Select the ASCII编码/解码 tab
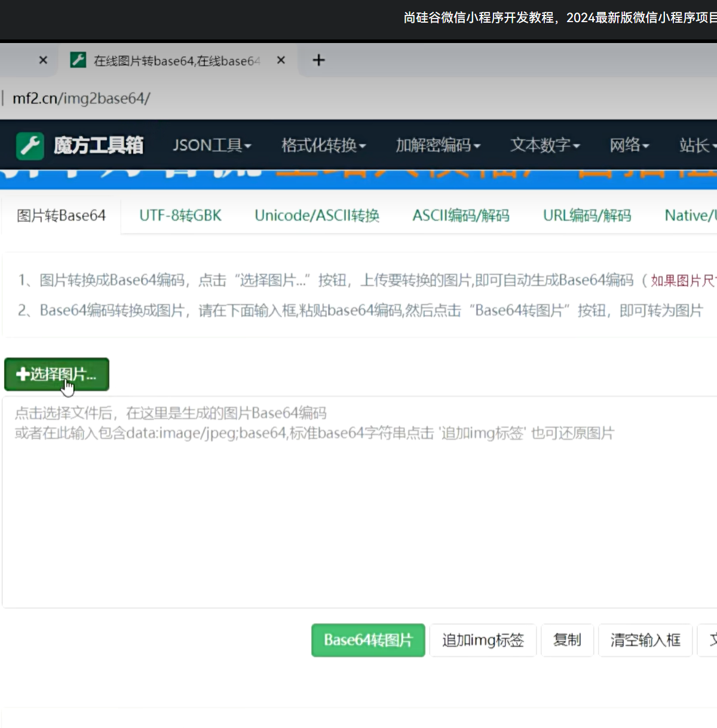Image resolution: width=717 pixels, height=728 pixels. pos(461,216)
